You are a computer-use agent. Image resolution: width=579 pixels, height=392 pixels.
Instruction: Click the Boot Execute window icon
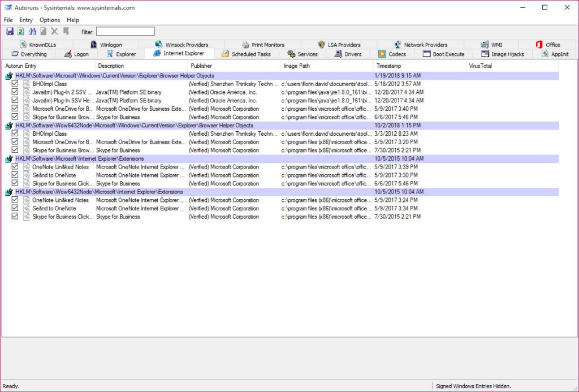click(x=426, y=54)
